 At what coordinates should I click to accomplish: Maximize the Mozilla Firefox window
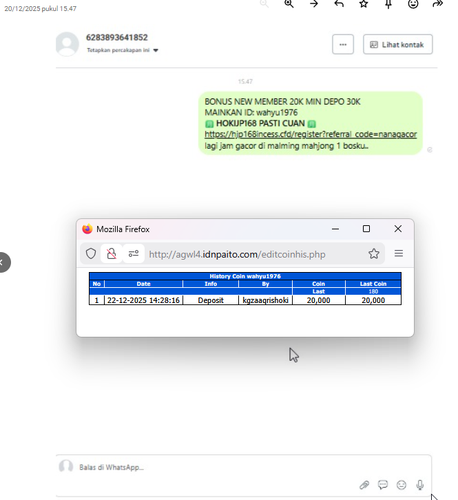(366, 229)
